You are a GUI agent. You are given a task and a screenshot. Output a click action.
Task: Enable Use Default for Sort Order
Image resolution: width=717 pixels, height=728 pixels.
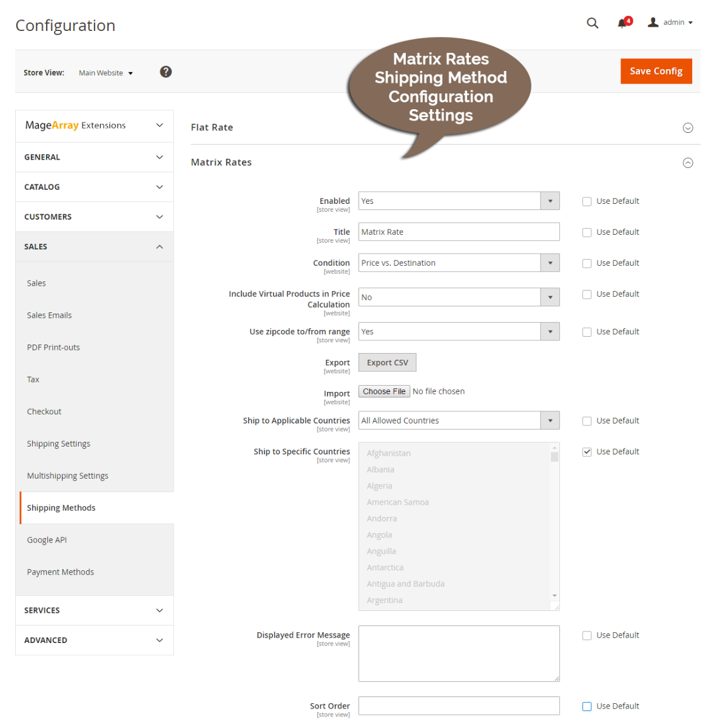click(x=587, y=706)
